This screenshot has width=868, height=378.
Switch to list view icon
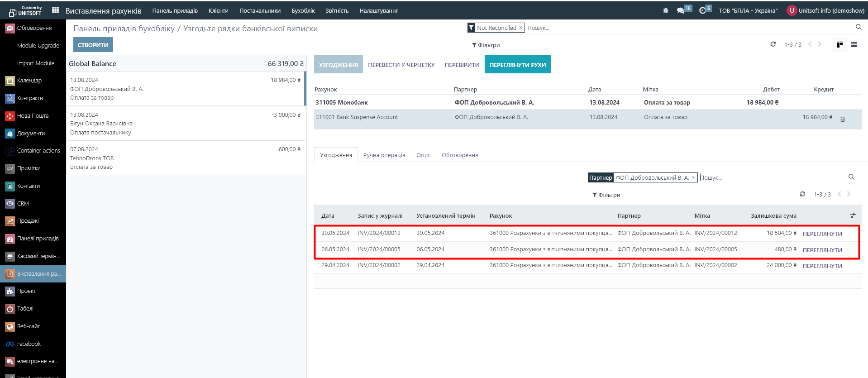click(854, 44)
